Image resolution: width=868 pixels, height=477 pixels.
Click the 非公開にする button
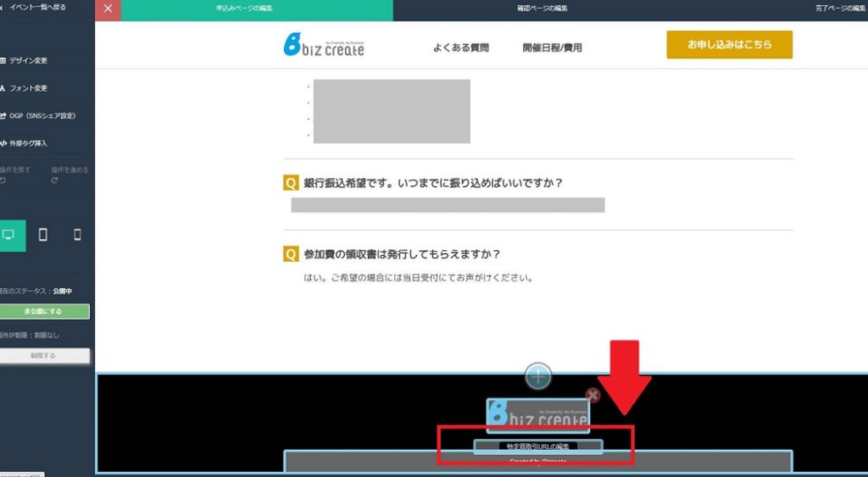pos(43,312)
